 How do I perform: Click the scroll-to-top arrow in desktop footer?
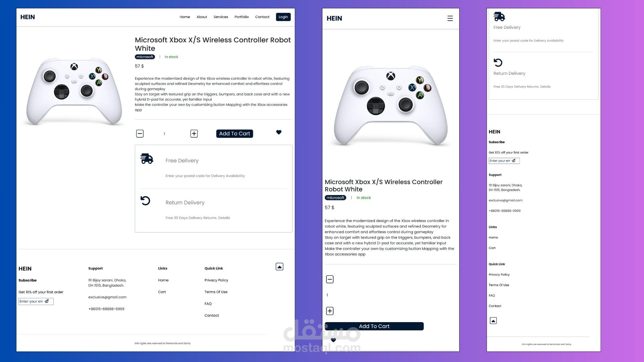(x=279, y=267)
